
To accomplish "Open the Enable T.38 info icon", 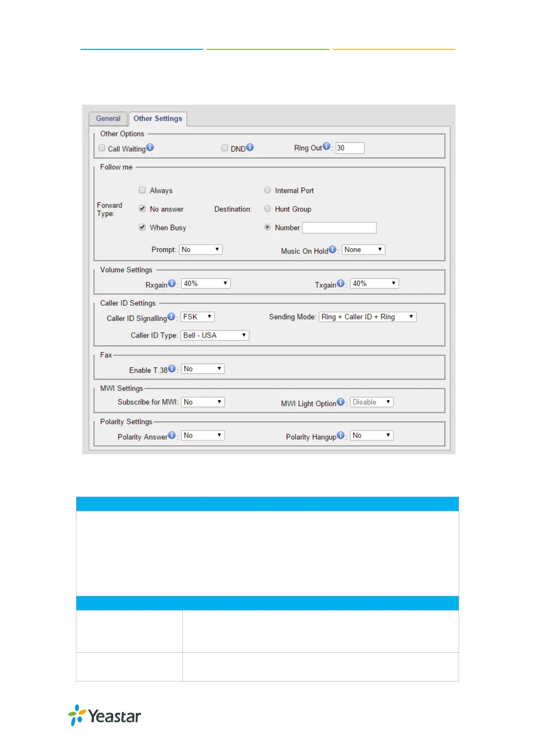I will coord(172,369).
